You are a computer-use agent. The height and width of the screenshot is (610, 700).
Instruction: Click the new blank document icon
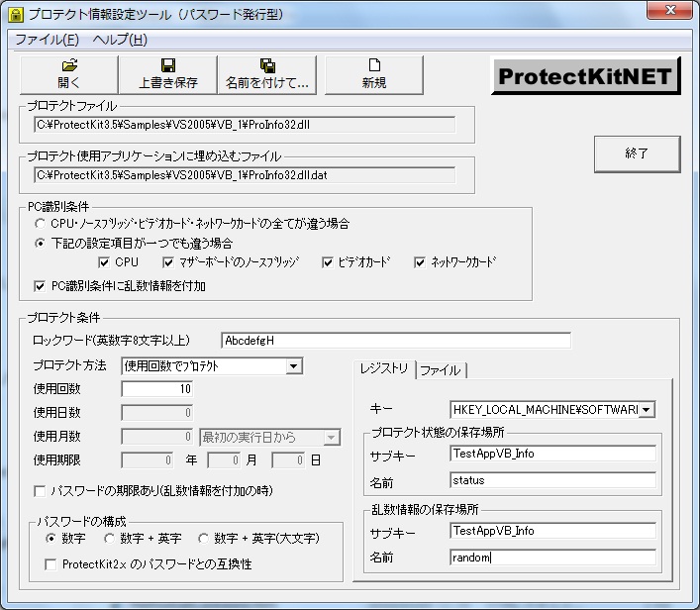click(374, 65)
